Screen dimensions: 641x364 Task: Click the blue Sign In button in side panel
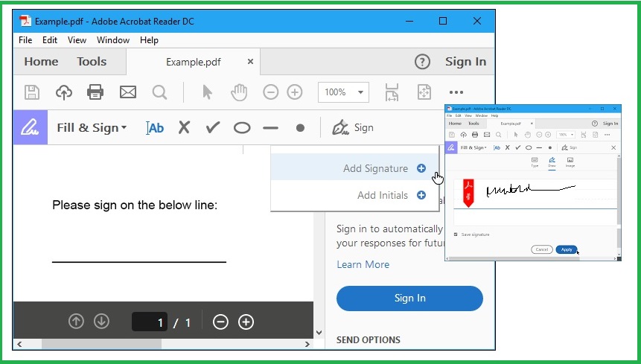click(x=409, y=298)
